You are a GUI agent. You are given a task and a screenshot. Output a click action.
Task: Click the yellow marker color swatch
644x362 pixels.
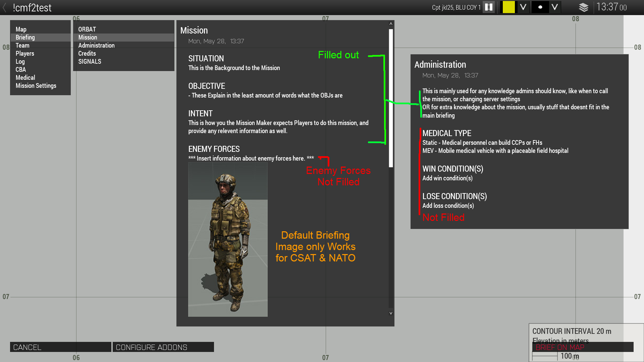point(508,7)
